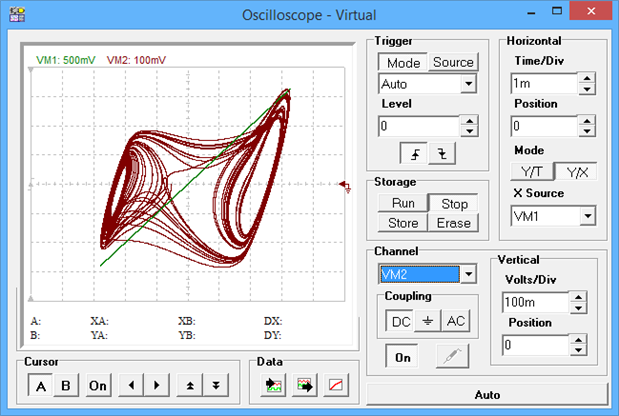Move cursor right with the right arrow button
The height and width of the screenshot is (416, 619).
[x=157, y=385]
